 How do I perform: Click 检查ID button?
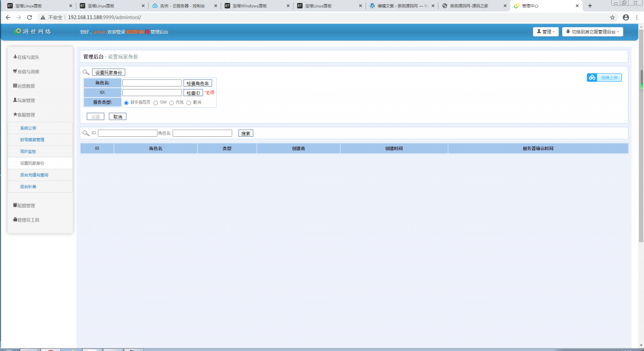tap(193, 93)
